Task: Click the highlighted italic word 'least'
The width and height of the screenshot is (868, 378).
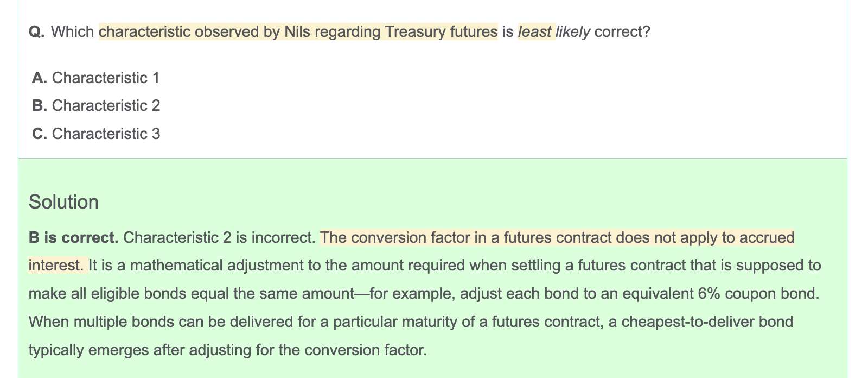Action: coord(534,31)
